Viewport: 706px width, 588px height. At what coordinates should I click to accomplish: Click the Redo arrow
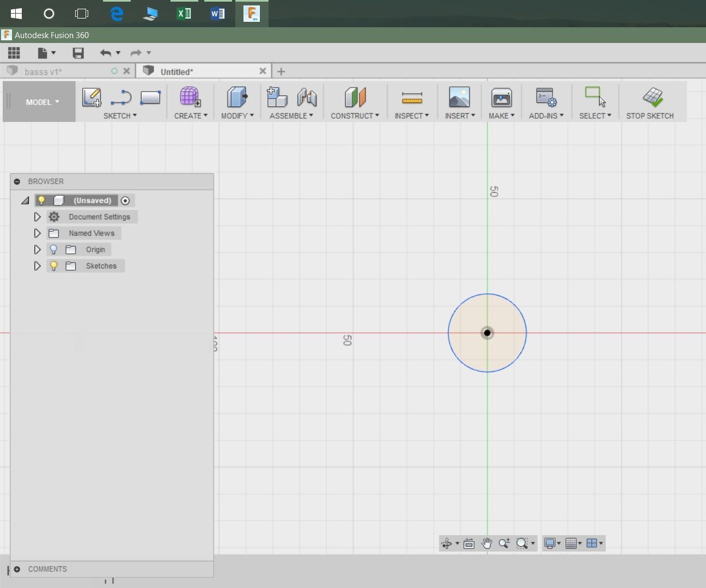click(136, 53)
